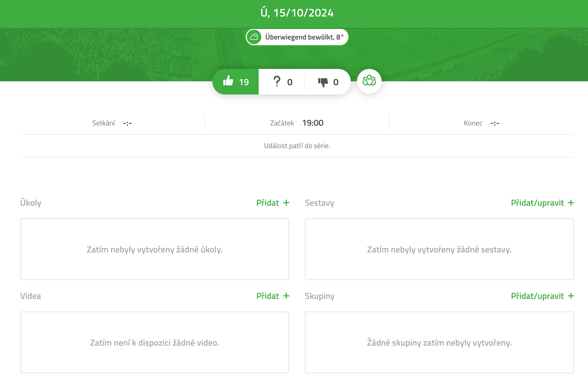Click plus icon next to Úkoly Přidat

point(286,203)
